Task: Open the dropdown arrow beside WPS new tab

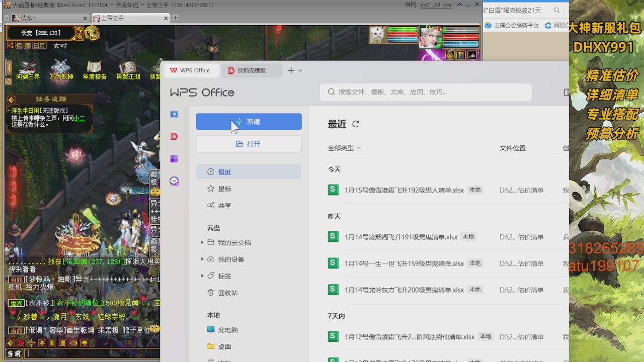Action: pos(300,70)
